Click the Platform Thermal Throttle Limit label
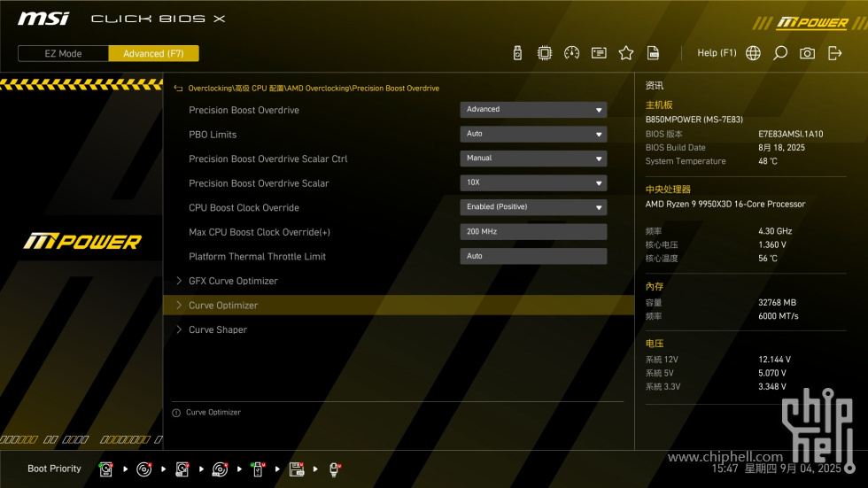Viewport: 868px width, 488px height. pyautogui.click(x=258, y=256)
